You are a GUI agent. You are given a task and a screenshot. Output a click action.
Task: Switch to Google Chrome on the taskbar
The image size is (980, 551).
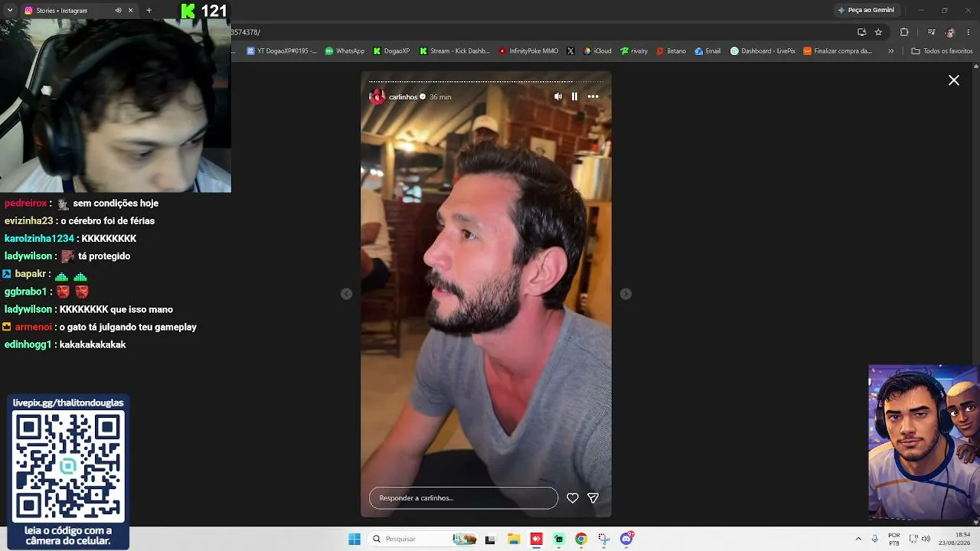581,539
